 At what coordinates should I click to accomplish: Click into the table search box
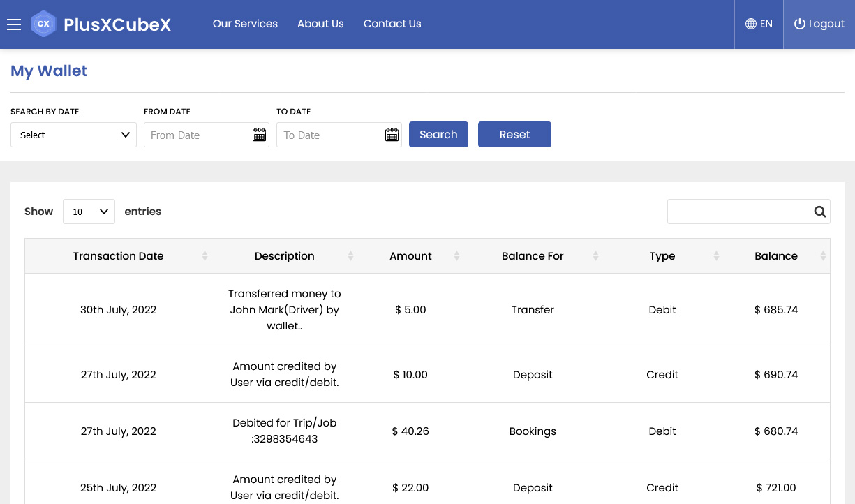(x=740, y=212)
